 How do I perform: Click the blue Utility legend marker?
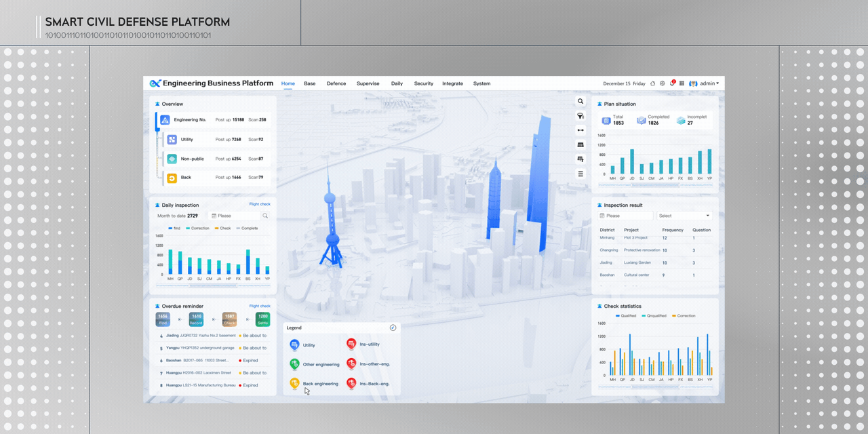[x=294, y=344]
